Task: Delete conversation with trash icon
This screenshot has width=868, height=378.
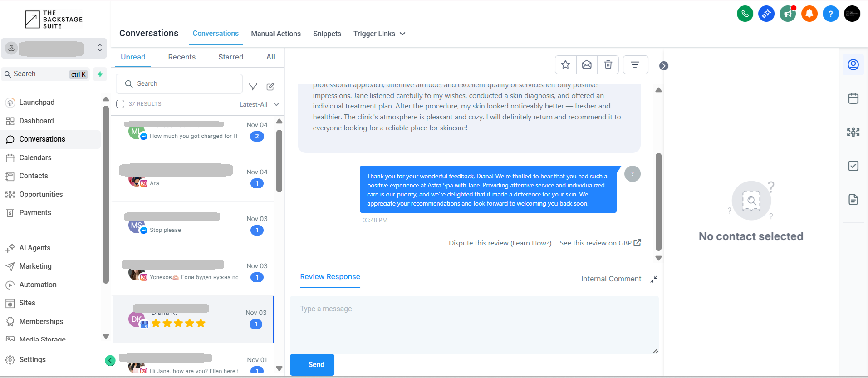Action: click(608, 65)
